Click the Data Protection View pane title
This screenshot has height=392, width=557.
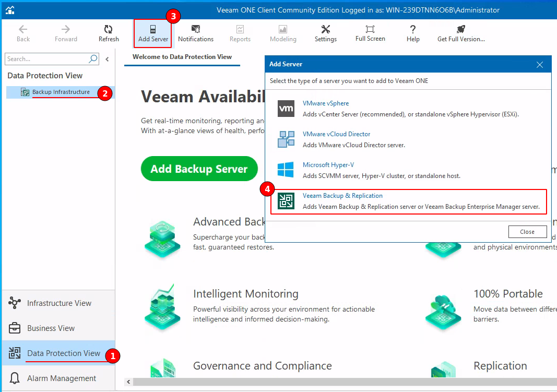(45, 76)
